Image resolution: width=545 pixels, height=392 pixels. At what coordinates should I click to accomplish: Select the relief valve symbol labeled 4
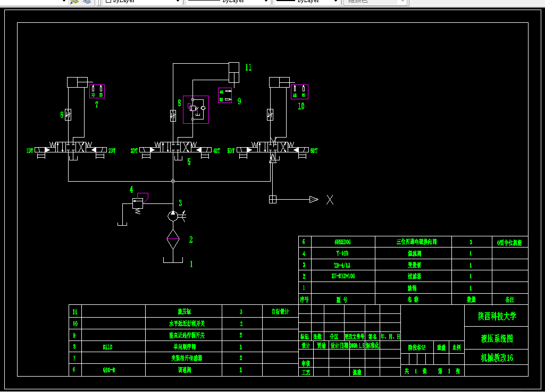(138, 203)
